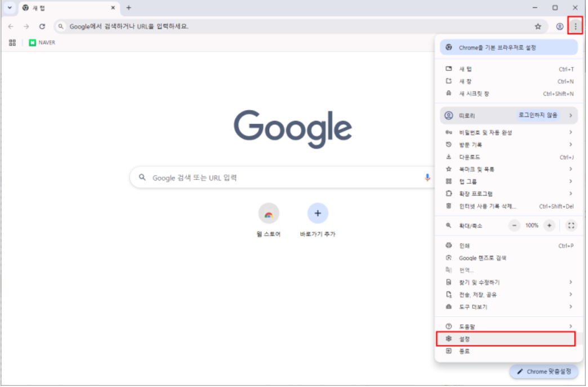Click the 100% zoom value
Image resolution: width=588 pixels, height=387 pixels.
(532, 226)
